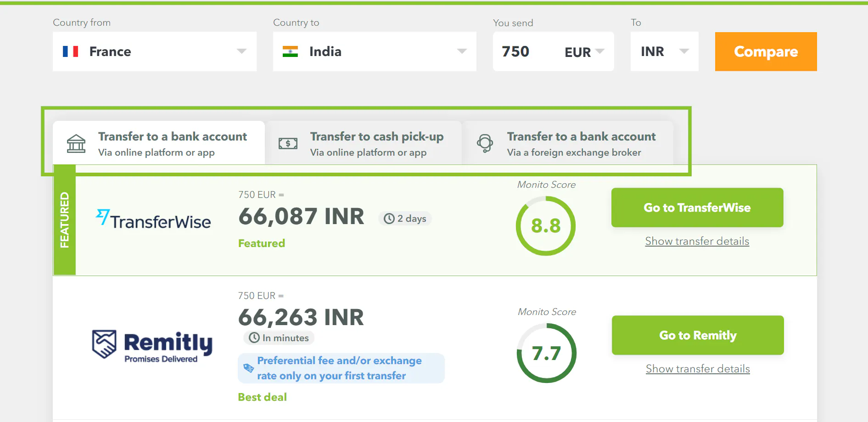The image size is (868, 422).
Task: Click Go to Remitly button
Action: pos(698,335)
